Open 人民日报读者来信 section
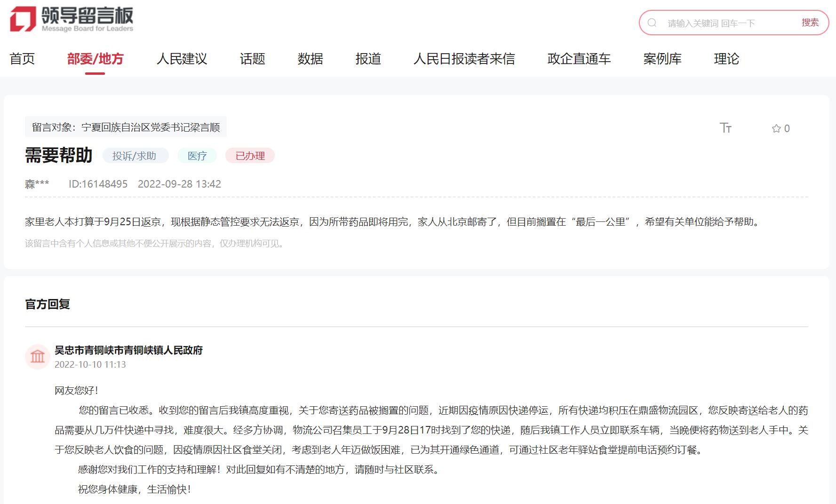 464,59
